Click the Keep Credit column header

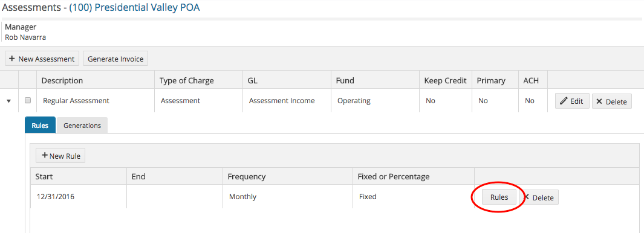click(x=445, y=80)
